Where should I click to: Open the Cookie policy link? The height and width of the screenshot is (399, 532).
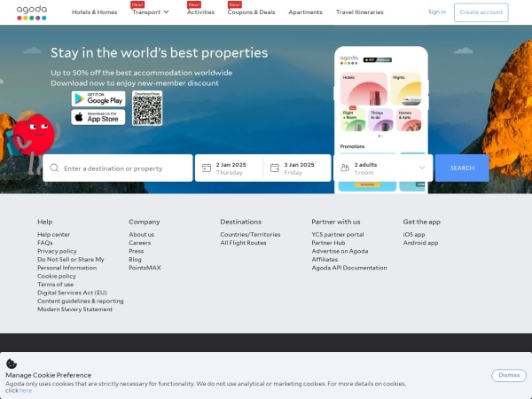tap(57, 276)
